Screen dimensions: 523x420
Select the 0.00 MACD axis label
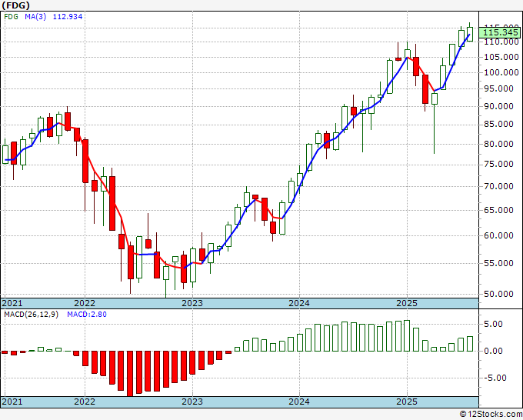[493, 351]
